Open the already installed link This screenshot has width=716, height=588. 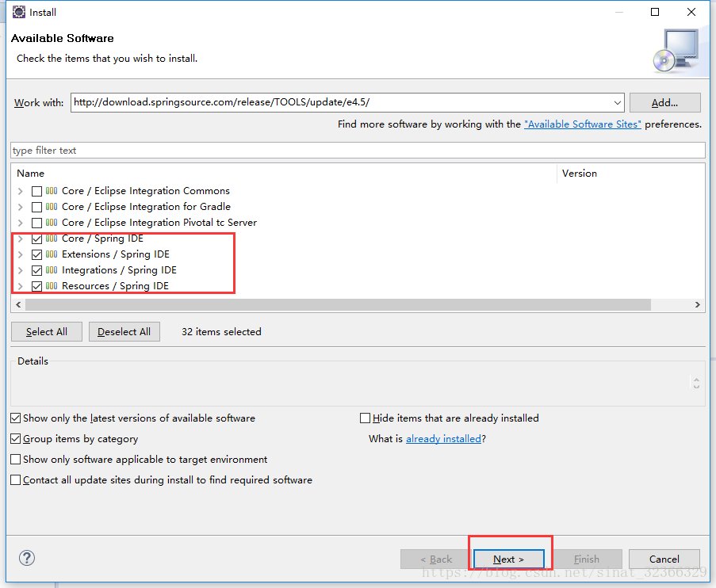click(443, 439)
